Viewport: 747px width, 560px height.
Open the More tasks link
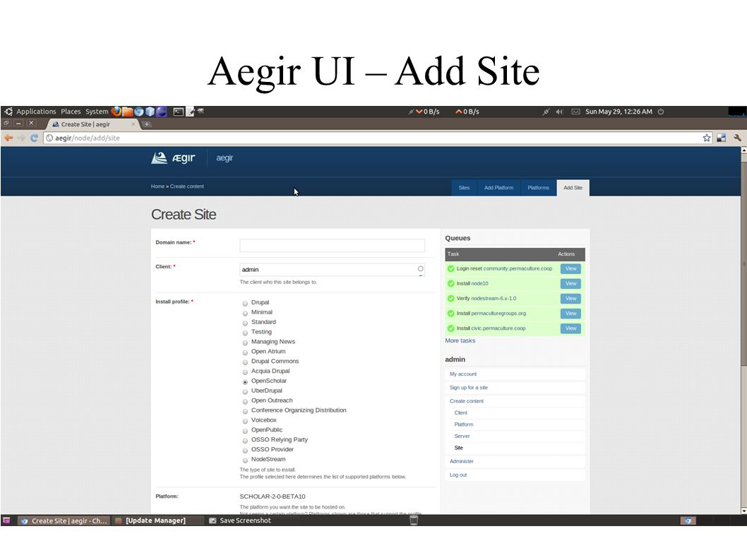[x=460, y=341]
